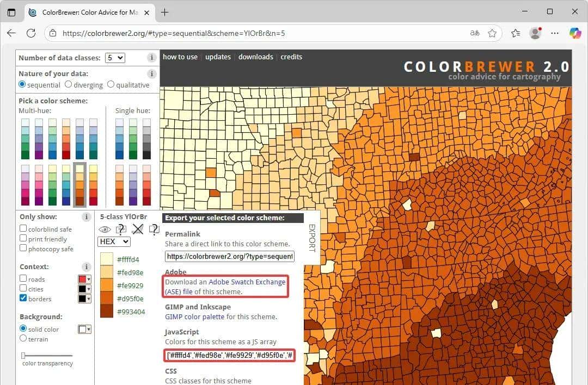
Task: Click info icon beside Number of data classes
Action: click(152, 58)
